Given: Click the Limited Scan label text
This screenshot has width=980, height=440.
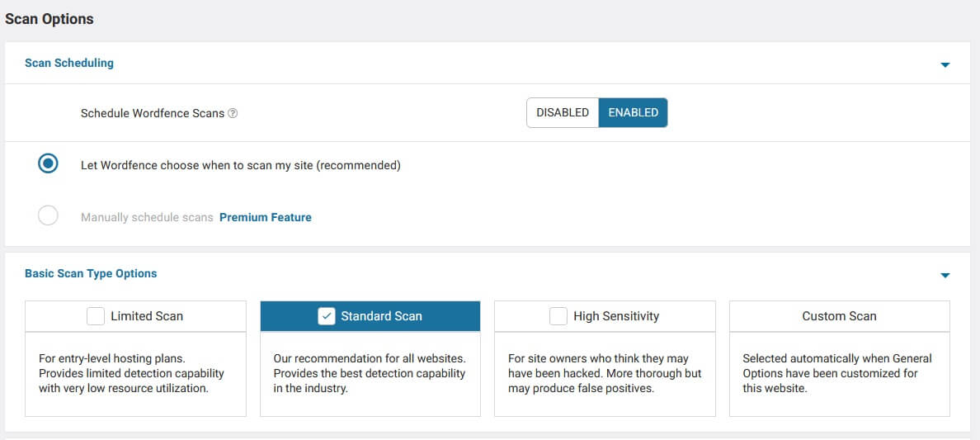Looking at the screenshot, I should pos(147,316).
